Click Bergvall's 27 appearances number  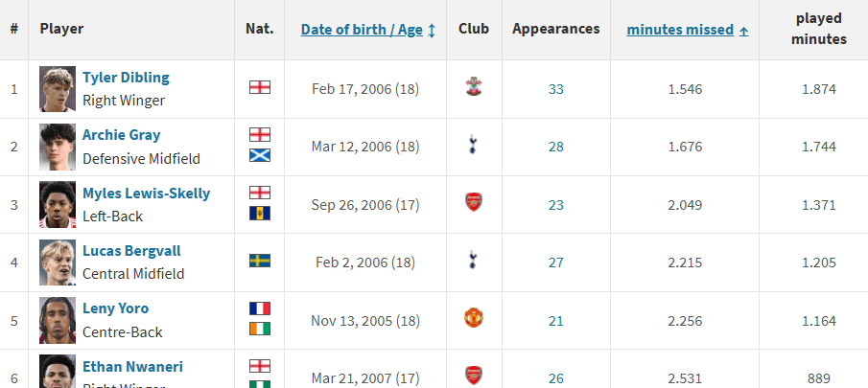tap(556, 262)
